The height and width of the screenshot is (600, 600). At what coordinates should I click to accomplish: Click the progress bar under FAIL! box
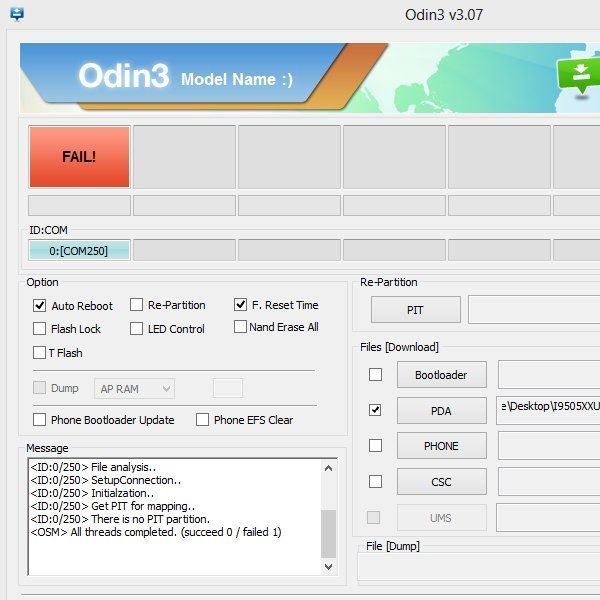(x=79, y=205)
